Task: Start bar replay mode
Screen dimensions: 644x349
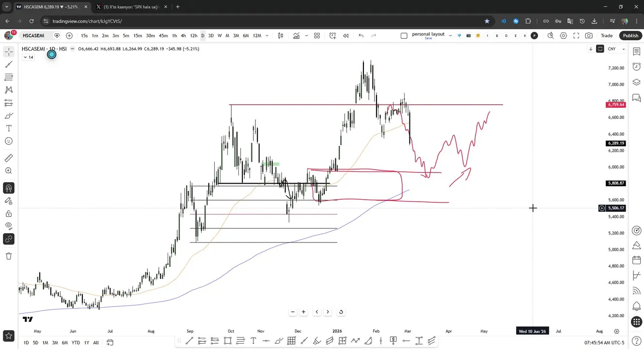Action: [x=346, y=35]
